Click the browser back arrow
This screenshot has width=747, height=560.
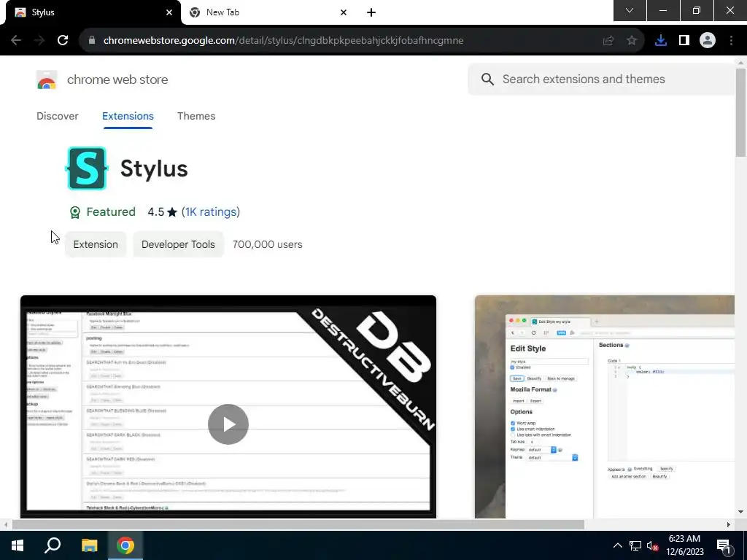(x=16, y=41)
